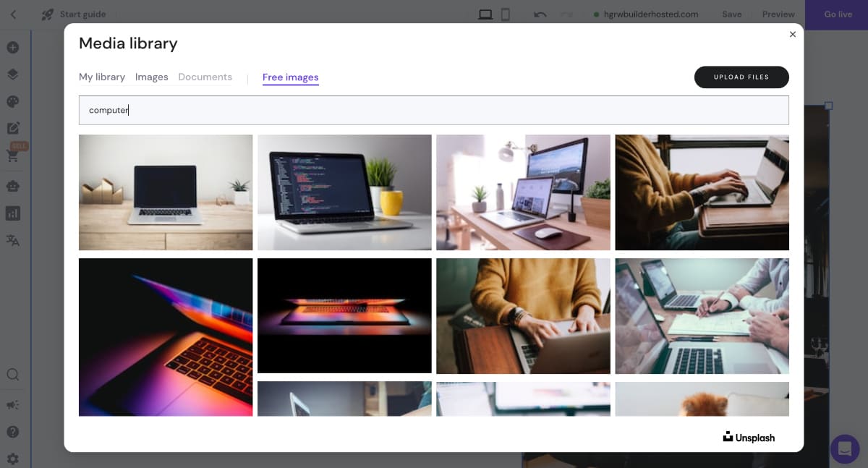
Task: Open the marketing megaphone icon
Action: (13, 404)
